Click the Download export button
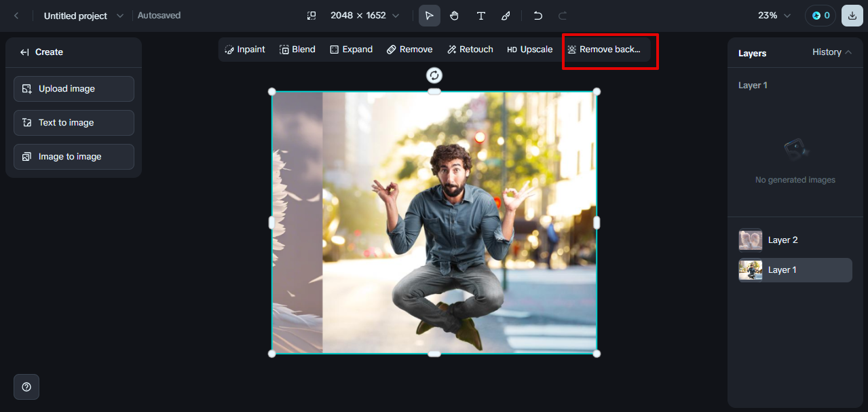Screen dimensions: 868x412 tap(852, 16)
